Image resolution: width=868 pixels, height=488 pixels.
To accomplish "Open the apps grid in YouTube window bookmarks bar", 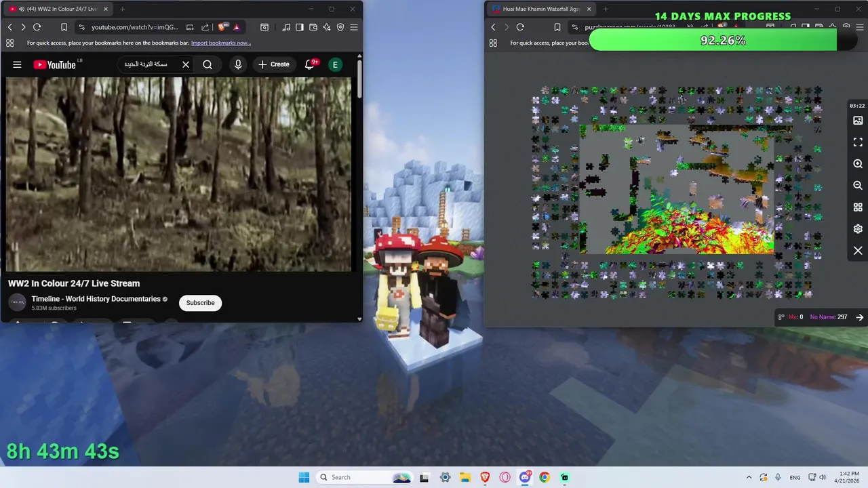I will coord(9,43).
